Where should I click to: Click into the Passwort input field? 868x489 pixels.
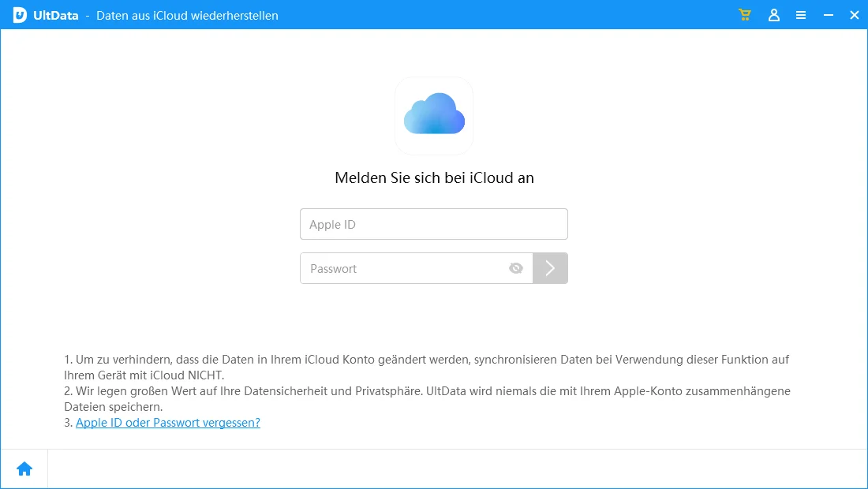402,268
